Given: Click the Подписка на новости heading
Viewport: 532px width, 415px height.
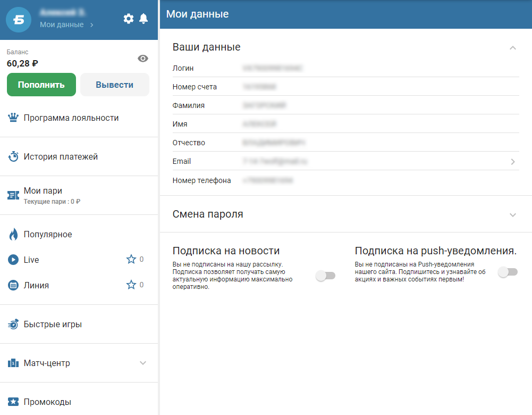Looking at the screenshot, I should 226,251.
